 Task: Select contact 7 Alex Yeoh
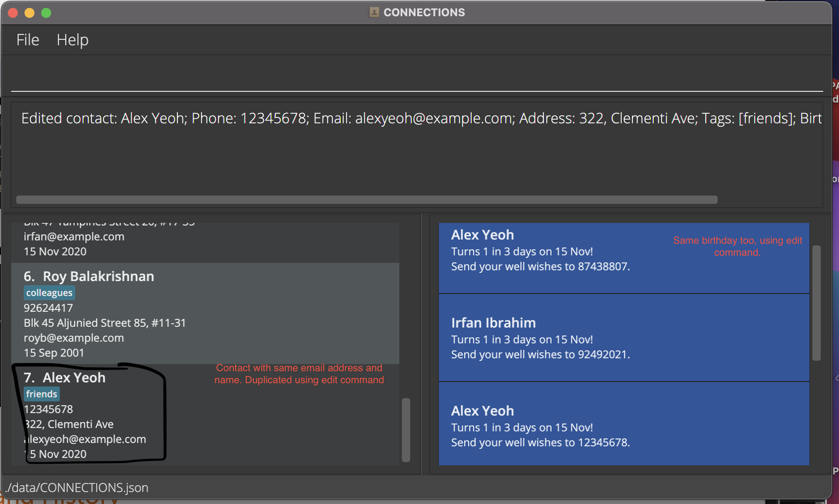[74, 378]
